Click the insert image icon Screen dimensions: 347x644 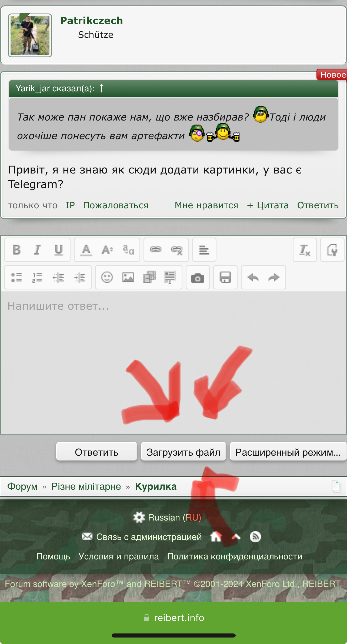128,277
